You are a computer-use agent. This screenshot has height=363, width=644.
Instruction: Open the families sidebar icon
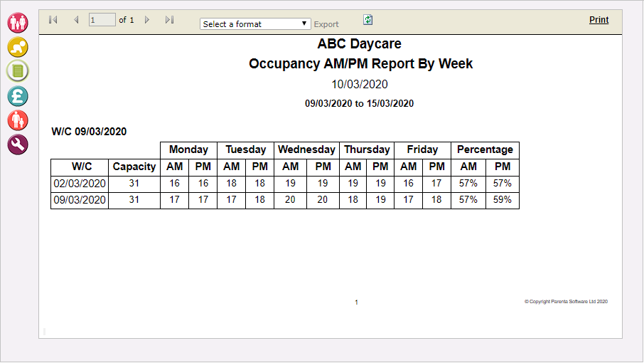(18, 22)
